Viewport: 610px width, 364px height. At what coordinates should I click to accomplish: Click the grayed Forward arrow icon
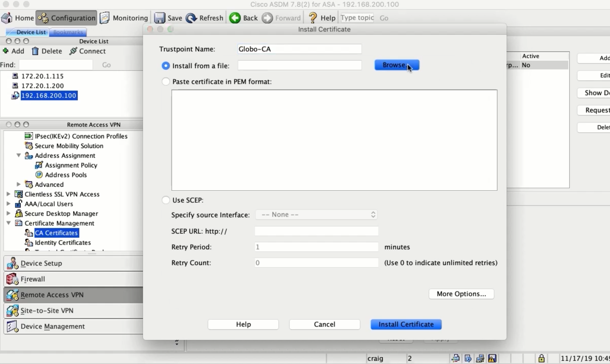(267, 18)
